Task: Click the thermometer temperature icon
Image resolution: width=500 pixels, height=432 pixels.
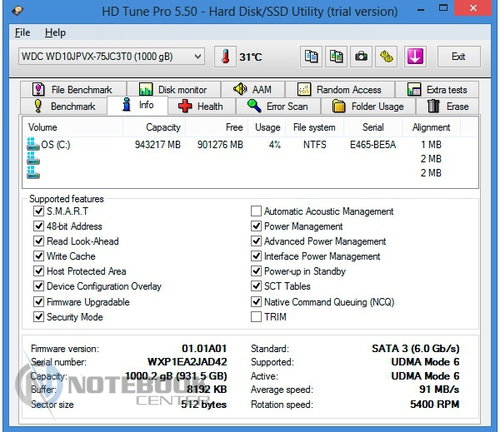Action: [x=225, y=57]
